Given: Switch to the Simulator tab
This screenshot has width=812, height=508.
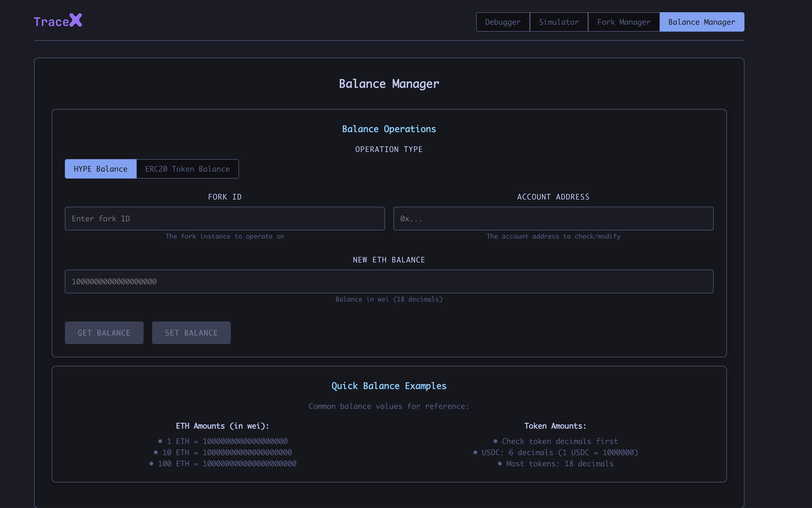Looking at the screenshot, I should (x=558, y=22).
